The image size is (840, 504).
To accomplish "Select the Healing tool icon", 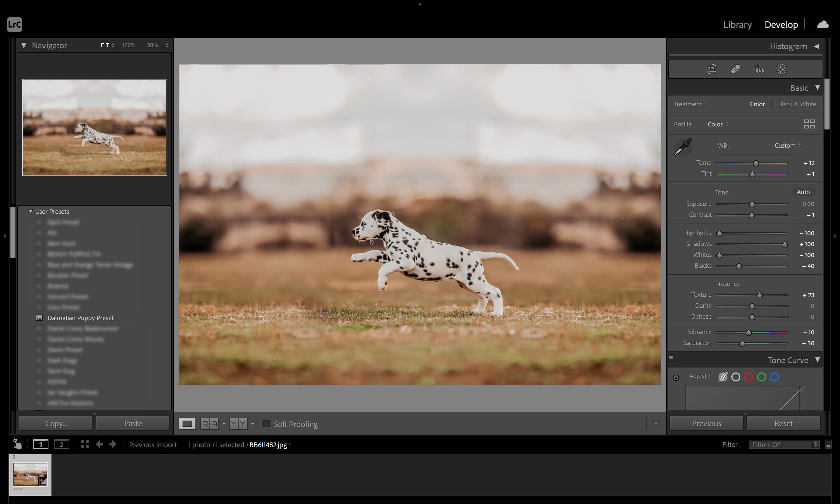I will click(735, 69).
